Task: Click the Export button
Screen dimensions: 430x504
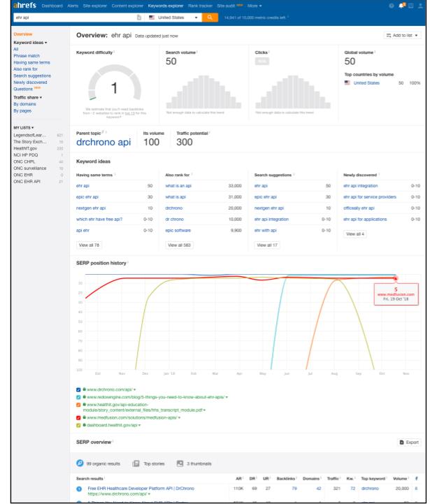Action: (409, 442)
